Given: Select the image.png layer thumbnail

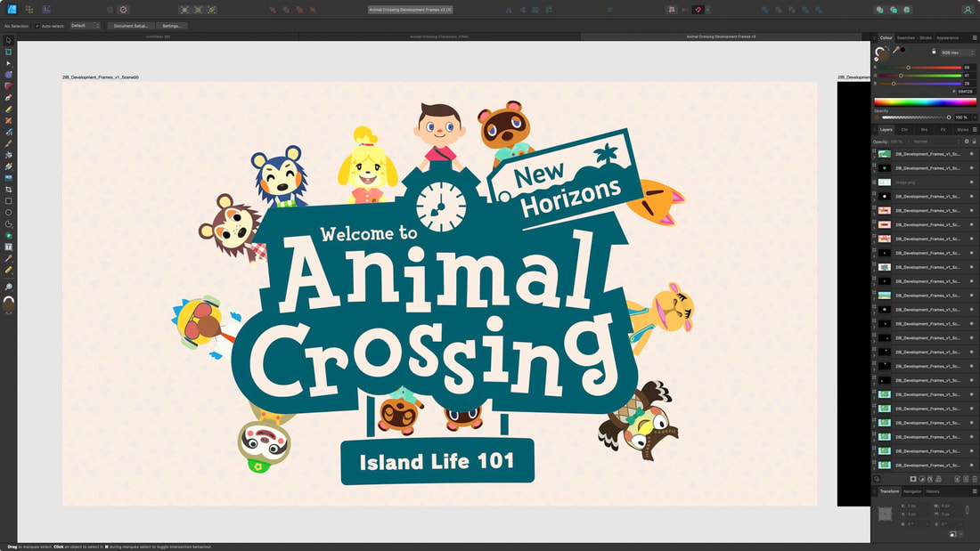Looking at the screenshot, I should 885,182.
